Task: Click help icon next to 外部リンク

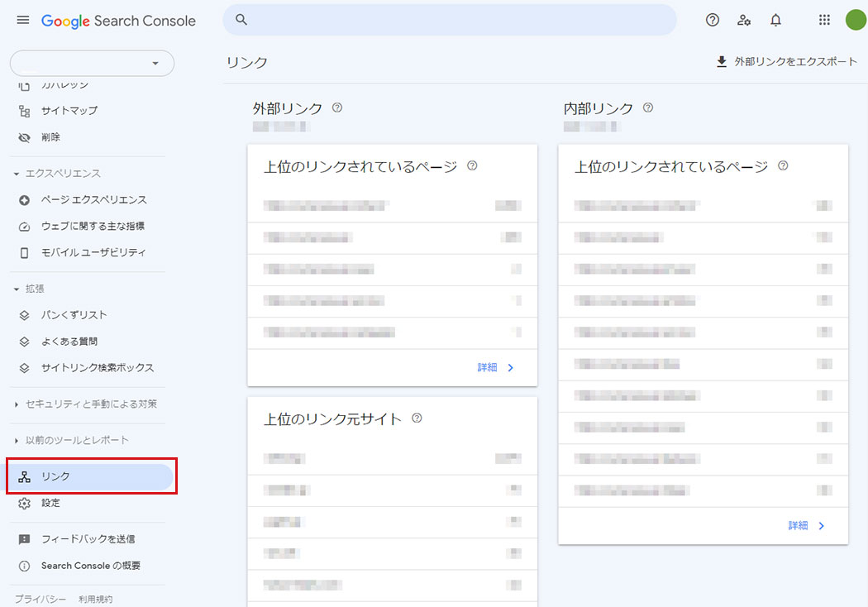Action: click(x=337, y=108)
